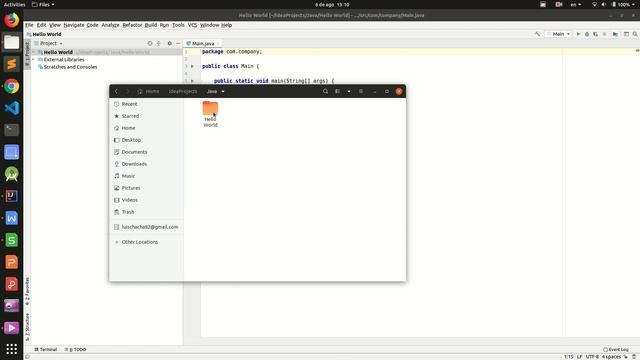Viewport: 640px width, 360px height.
Task: Open the view options arrow in Files header
Action: (x=349, y=91)
